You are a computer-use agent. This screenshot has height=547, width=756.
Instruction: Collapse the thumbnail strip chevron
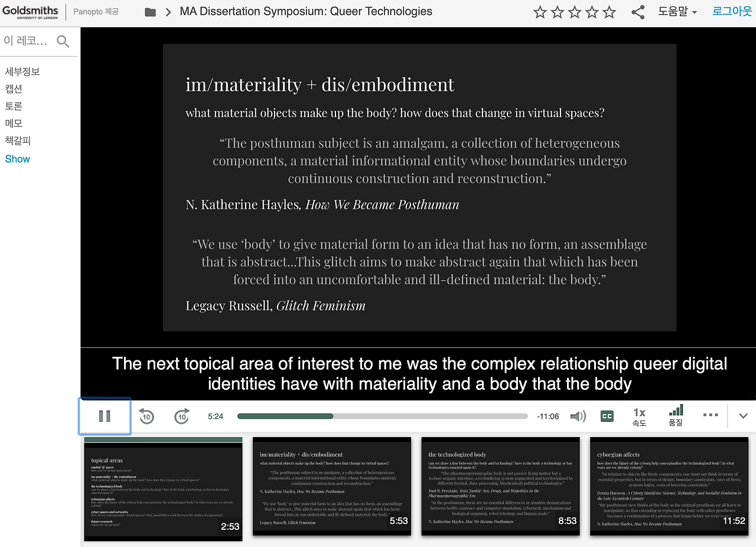coord(744,416)
